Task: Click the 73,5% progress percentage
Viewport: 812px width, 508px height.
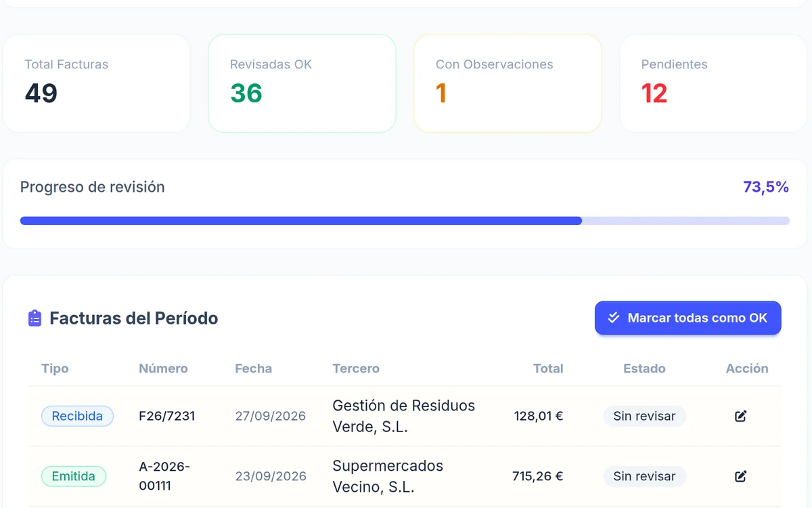Action: (766, 187)
